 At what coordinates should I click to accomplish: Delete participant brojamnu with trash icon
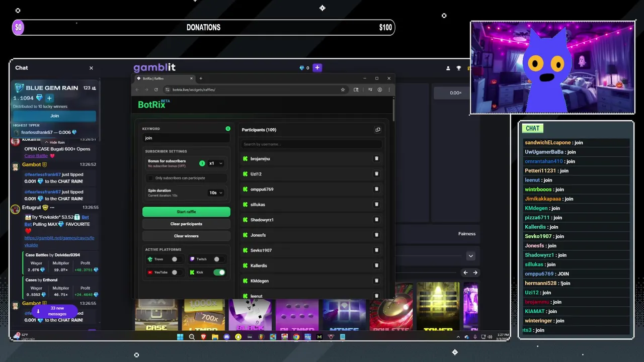376,158
